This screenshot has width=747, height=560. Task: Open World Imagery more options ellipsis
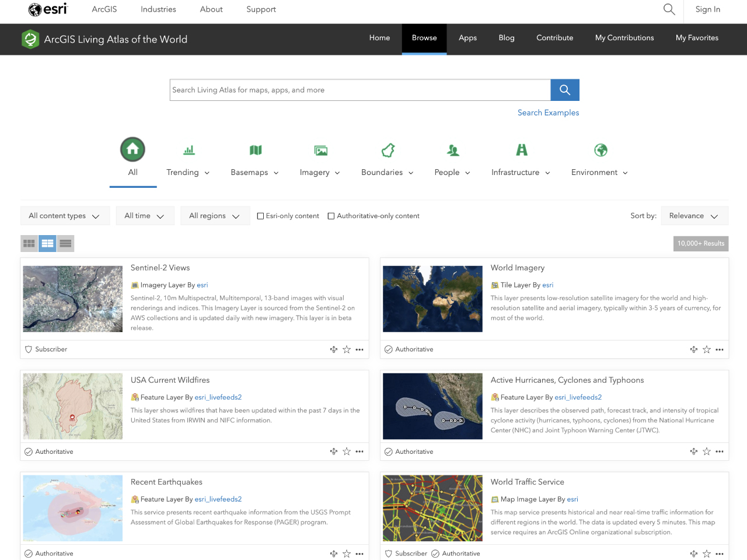point(720,349)
